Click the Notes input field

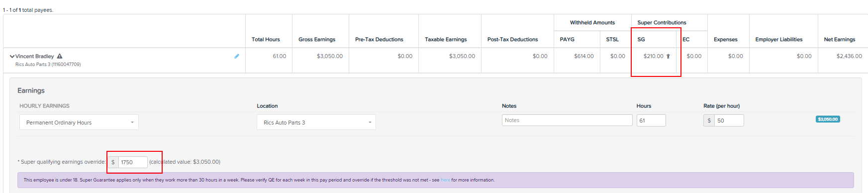(567, 120)
